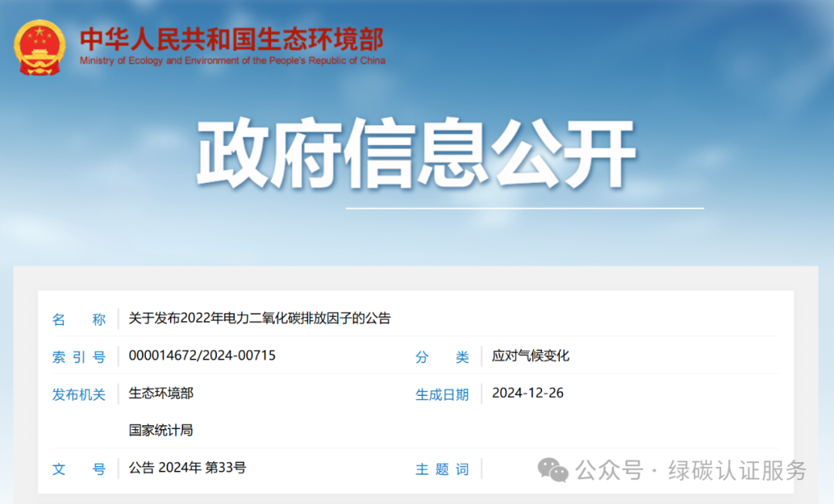Select the 发布机关 field label
834x504 pixels.
coord(79,394)
